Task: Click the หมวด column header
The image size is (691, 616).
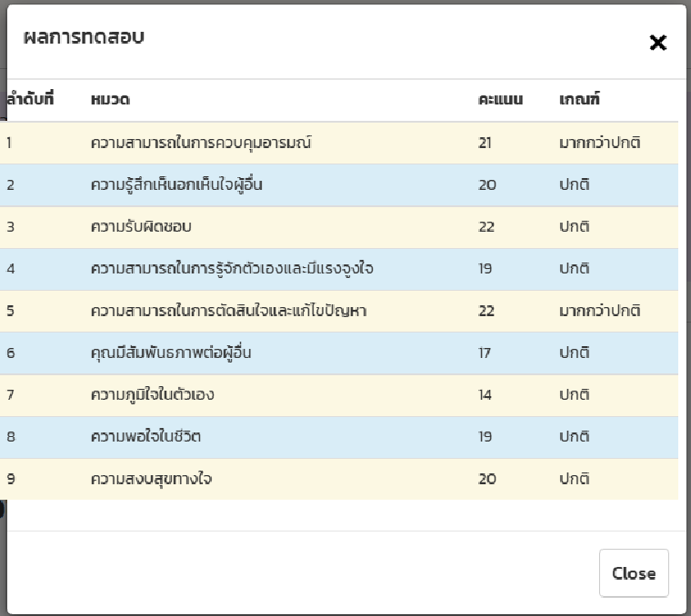Action: (x=111, y=100)
